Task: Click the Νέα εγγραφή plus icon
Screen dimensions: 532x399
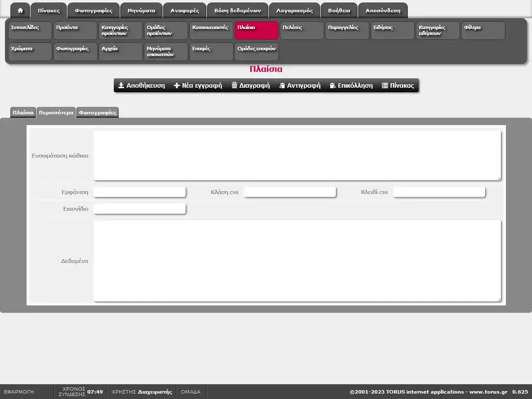Action: click(177, 86)
